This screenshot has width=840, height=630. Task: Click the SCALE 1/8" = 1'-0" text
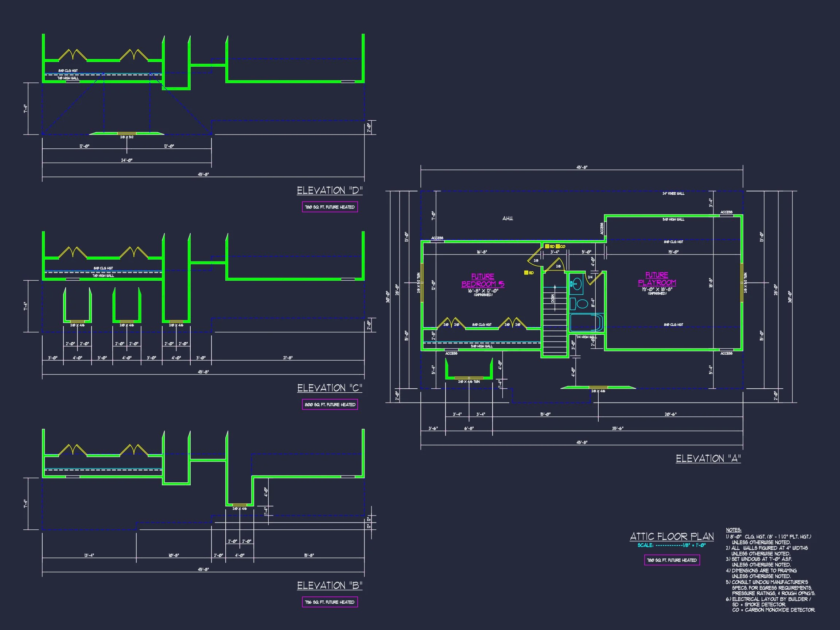pos(672,545)
